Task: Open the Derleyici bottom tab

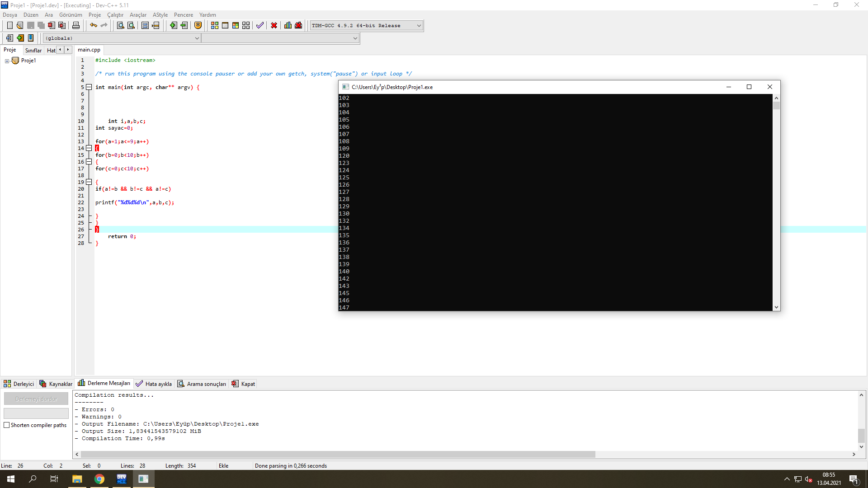Action: pos(19,384)
